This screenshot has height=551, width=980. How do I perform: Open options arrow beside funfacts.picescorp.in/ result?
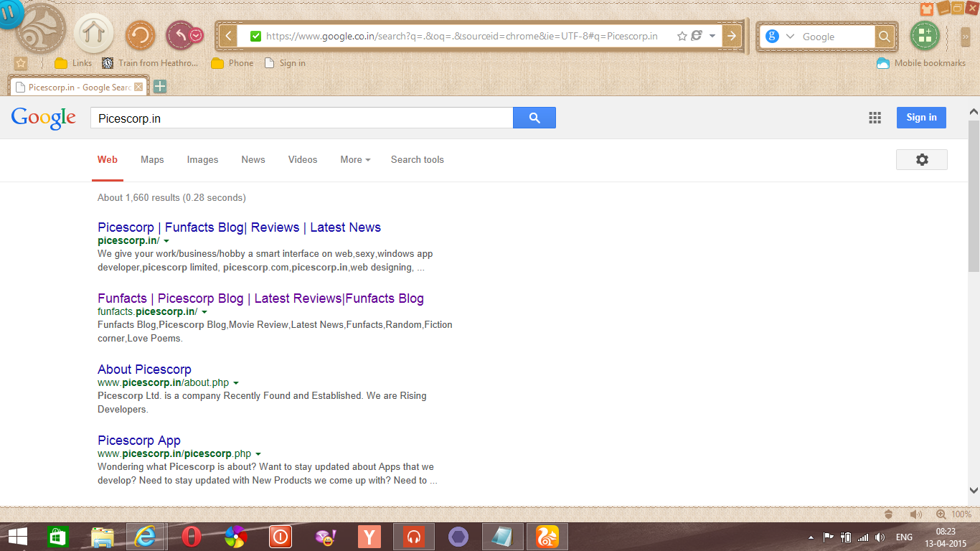tap(204, 312)
